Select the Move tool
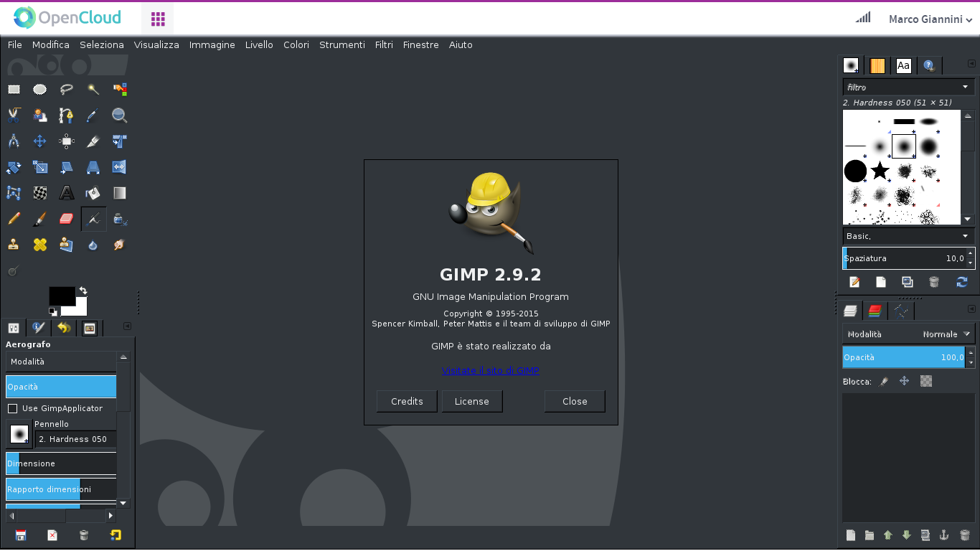The width and height of the screenshot is (980, 551). coord(40,141)
